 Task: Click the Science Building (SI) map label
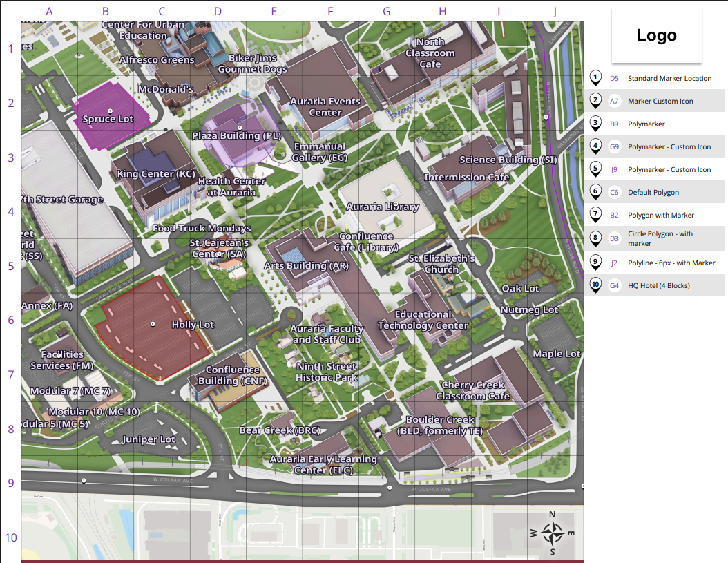coord(508,160)
